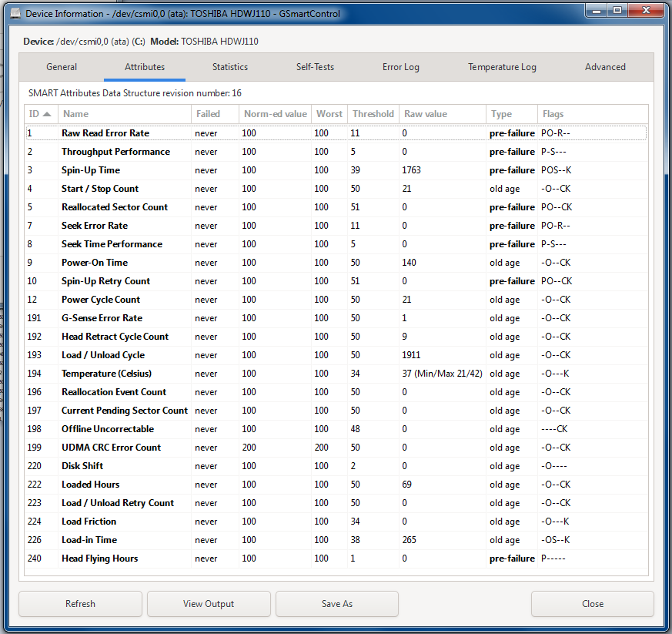Viewport: 672px width, 634px height.
Task: Select the Spin-Up Time row
Action: click(x=336, y=170)
